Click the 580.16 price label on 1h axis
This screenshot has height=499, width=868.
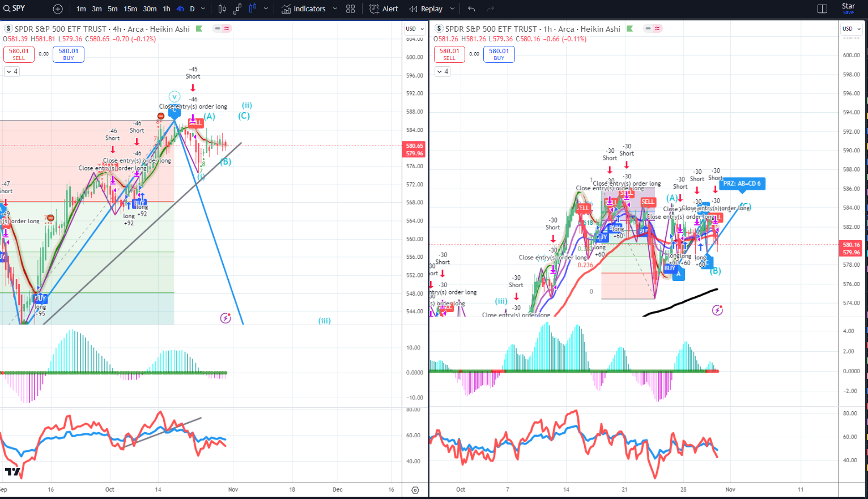tap(852, 245)
